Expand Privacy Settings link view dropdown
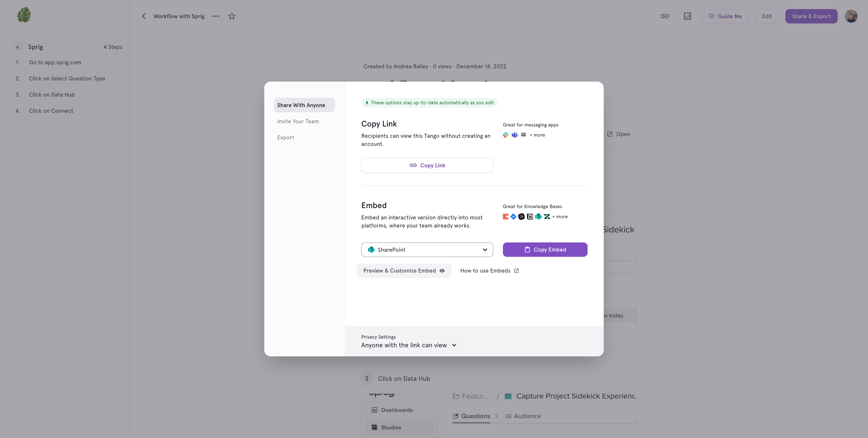This screenshot has height=438, width=868. [x=409, y=345]
